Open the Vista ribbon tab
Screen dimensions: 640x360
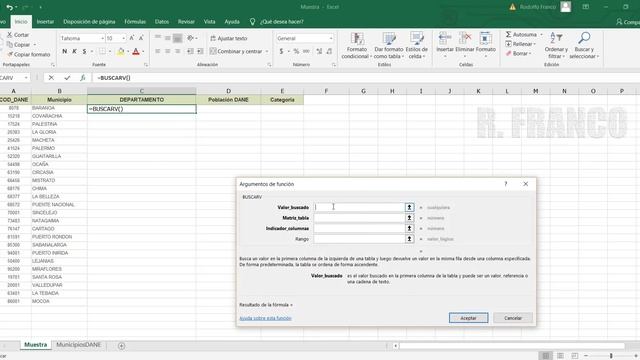pos(209,22)
